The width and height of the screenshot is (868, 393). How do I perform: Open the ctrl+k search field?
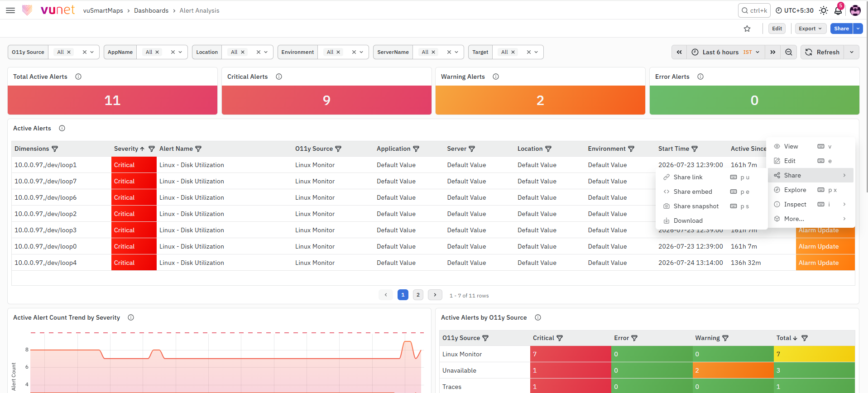click(x=754, y=10)
